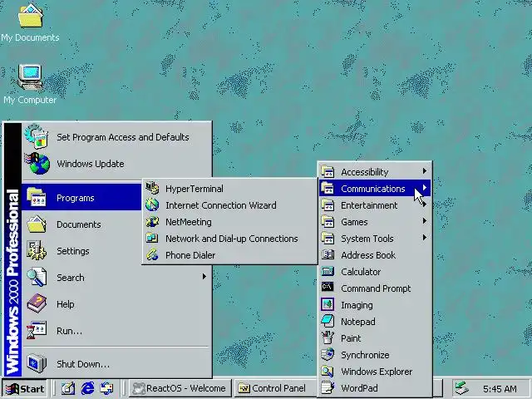Click "Shut Down..." label
This screenshot has height=399, width=532.
pos(83,364)
